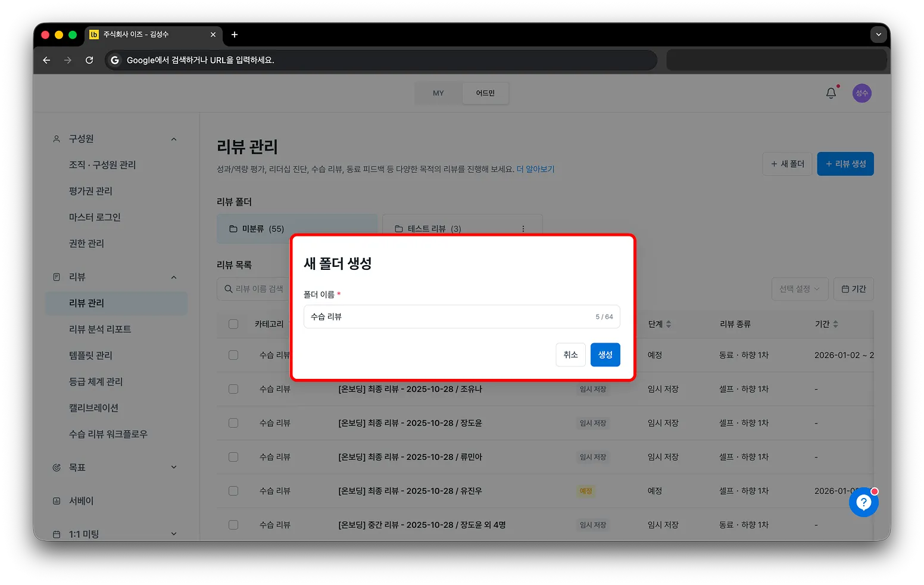The height and width of the screenshot is (585, 924).
Task: Switch to the MY tab
Action: pos(438,93)
